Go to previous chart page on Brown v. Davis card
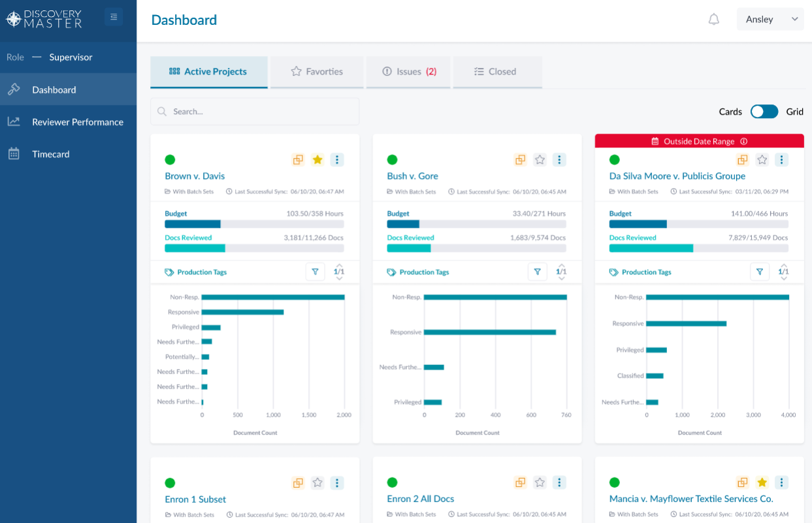The height and width of the screenshot is (523, 812). click(x=339, y=264)
